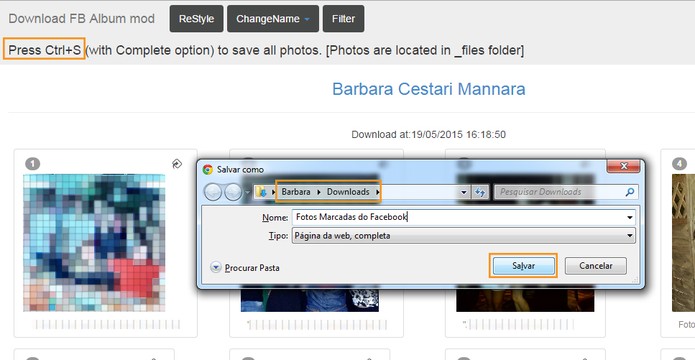This screenshot has height=360, width=695.
Task: Expand Procurar Pasta in dialog
Action: 245,267
